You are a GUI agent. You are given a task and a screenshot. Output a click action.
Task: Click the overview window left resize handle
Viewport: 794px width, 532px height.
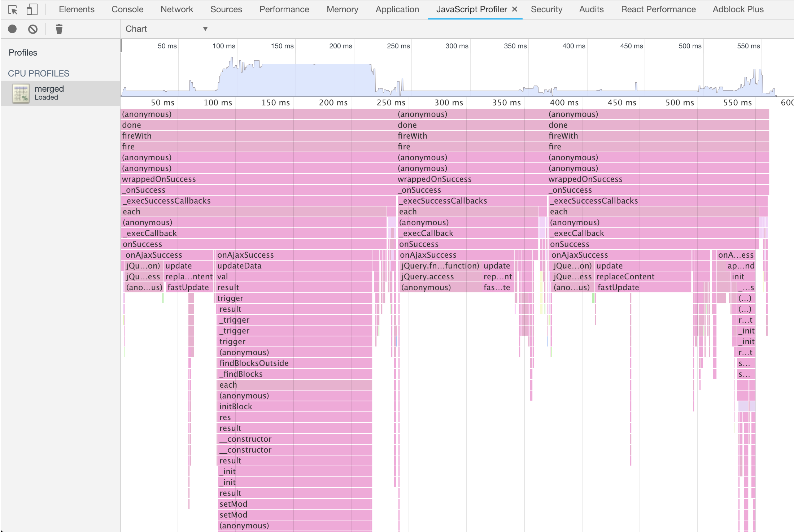pos(121,45)
